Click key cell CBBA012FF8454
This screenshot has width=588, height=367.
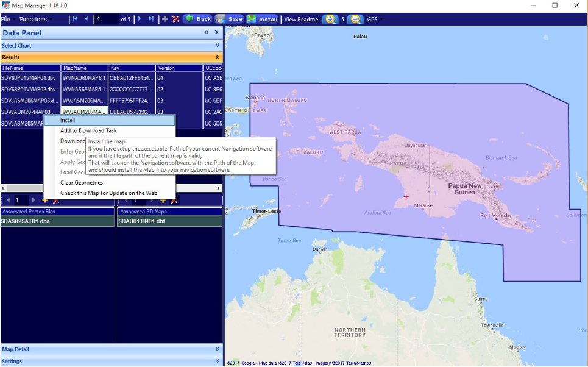pyautogui.click(x=132, y=78)
